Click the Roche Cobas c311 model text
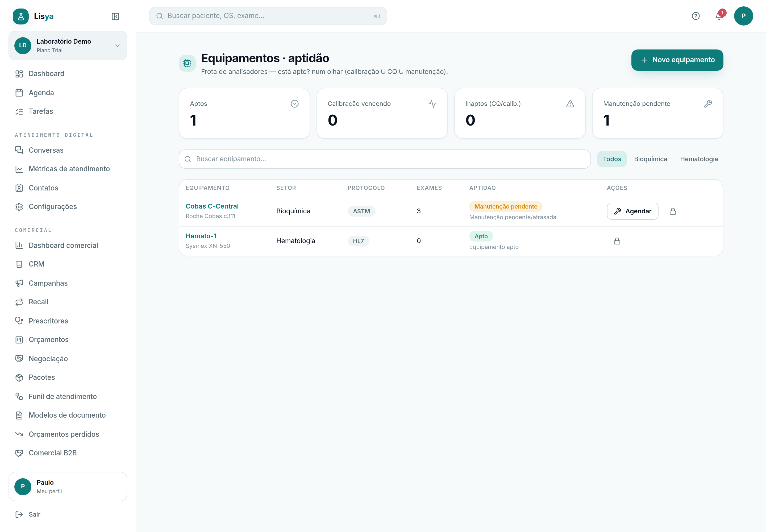 click(210, 216)
